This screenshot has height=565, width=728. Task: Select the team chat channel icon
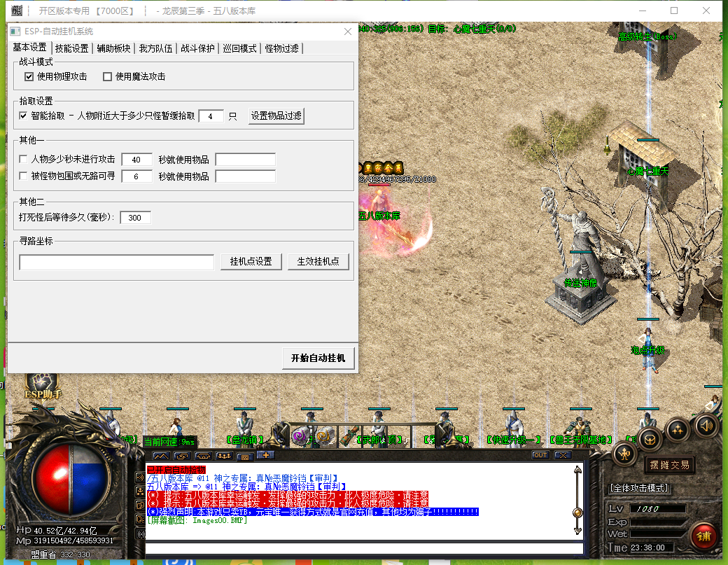point(140,491)
